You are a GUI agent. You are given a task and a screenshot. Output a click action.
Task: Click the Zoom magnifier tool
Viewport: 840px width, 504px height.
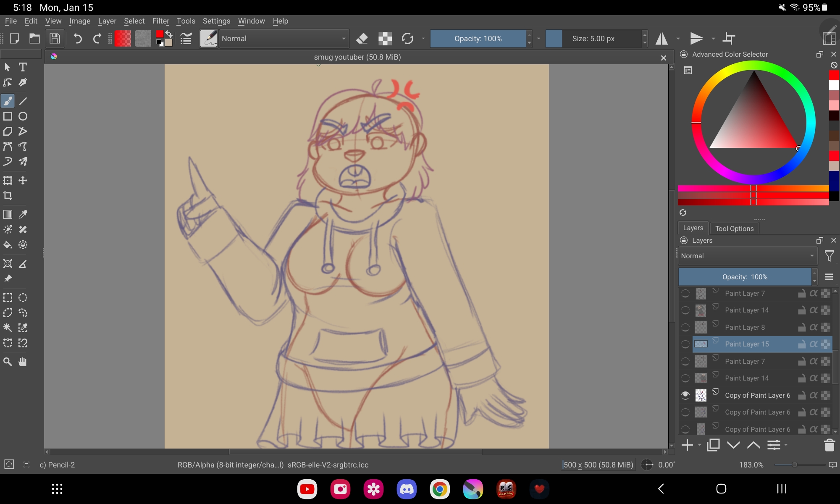[8, 362]
